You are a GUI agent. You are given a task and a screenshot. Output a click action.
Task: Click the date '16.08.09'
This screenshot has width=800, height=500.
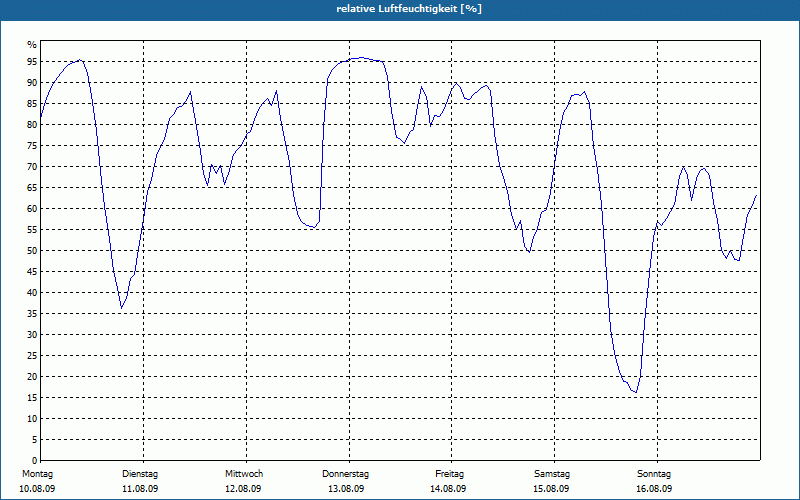pos(654,489)
